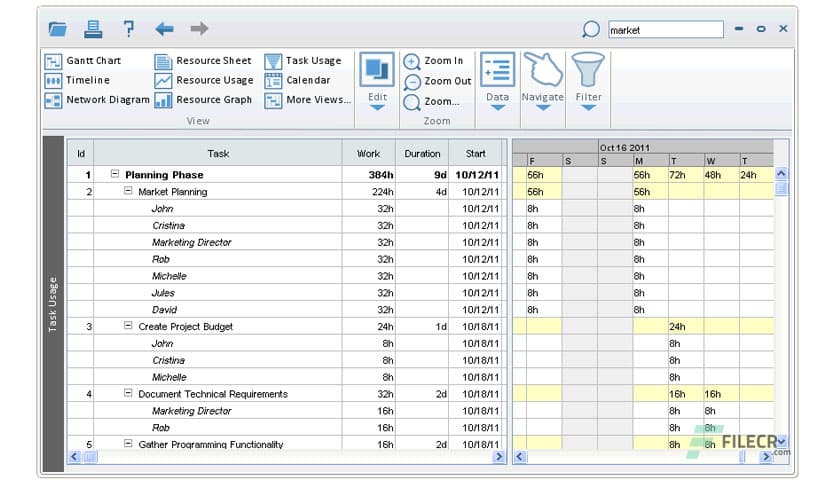Viewport: 836px width, 484px height.
Task: Collapse Gather Programming Functionality task
Action: click(128, 443)
